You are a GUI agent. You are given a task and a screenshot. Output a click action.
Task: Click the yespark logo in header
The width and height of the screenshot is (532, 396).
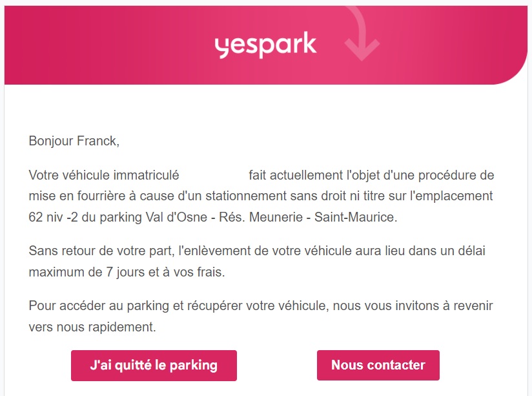pos(265,45)
